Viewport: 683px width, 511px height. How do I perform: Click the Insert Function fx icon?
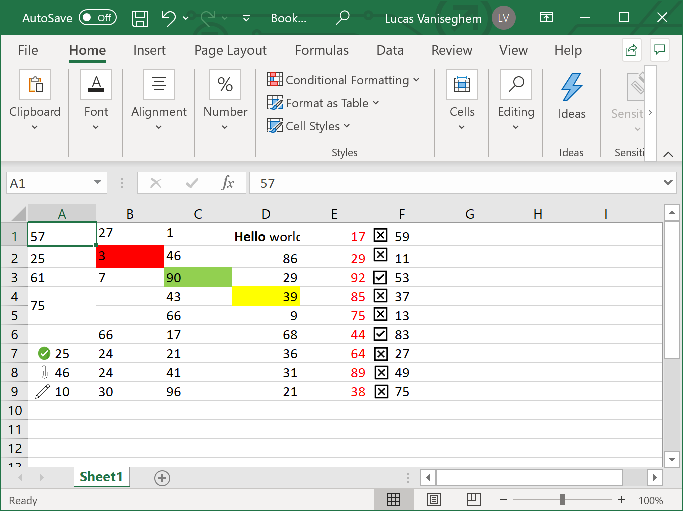tap(227, 183)
